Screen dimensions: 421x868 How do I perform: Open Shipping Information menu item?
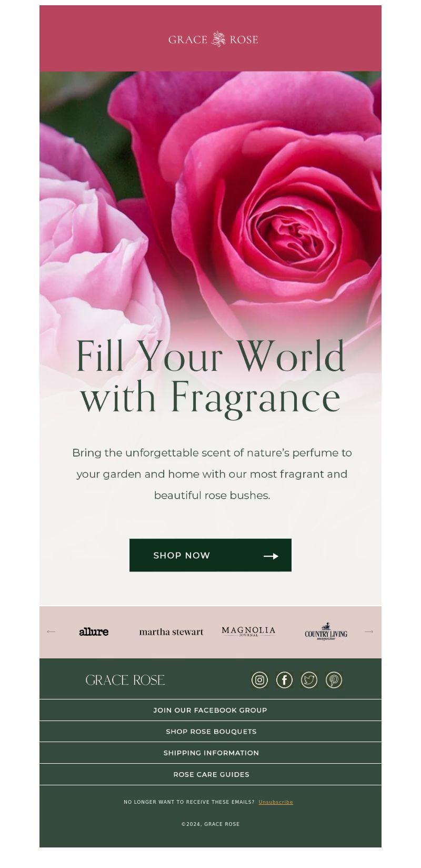click(210, 753)
